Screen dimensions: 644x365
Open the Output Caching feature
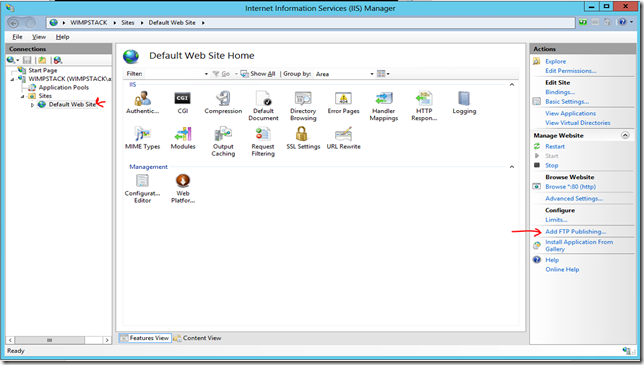[x=223, y=142]
